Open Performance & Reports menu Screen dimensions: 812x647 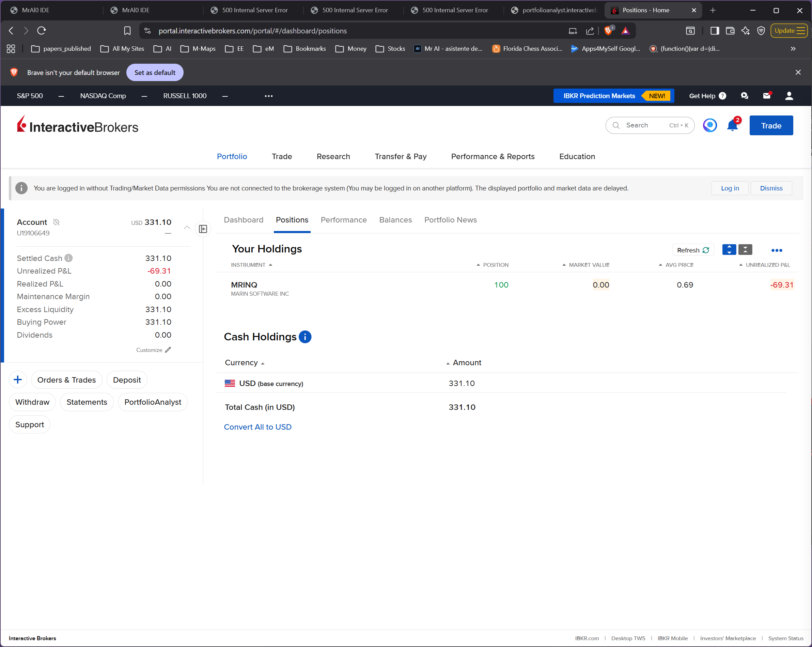(x=493, y=156)
